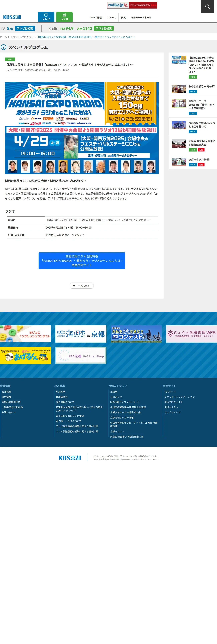Click blue テレビ tag under 京都夜桜生中継2025

pyautogui.click(x=193, y=132)
